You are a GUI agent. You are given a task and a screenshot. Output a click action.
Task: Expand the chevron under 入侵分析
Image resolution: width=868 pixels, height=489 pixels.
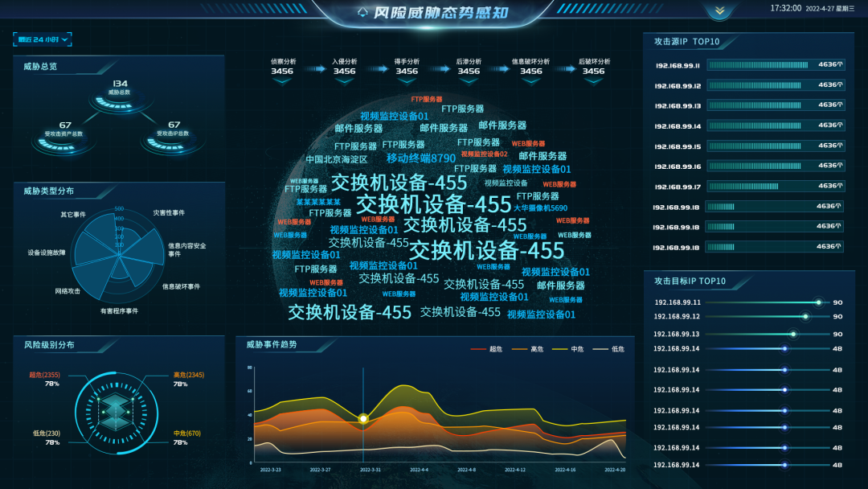(344, 81)
